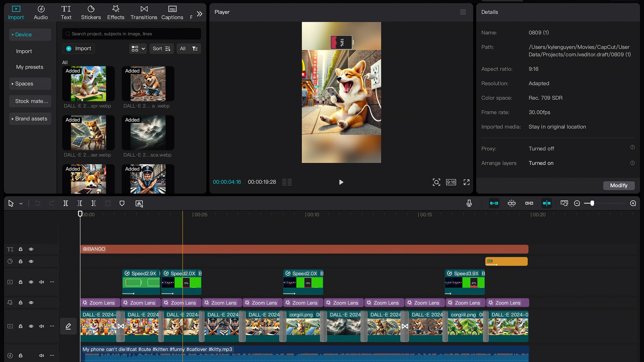
Task: Open the grid view layout dropdown
Action: coord(138,49)
